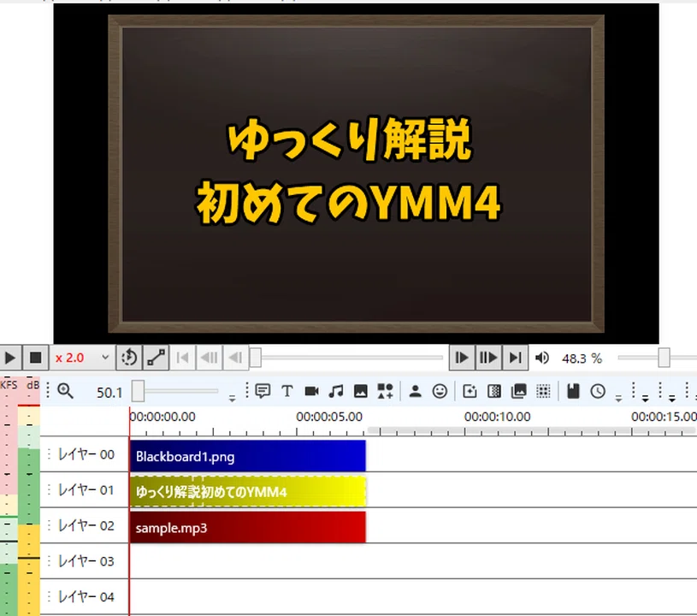This screenshot has height=616, width=697.
Task: Add a shape item with the shapes icon
Action: coord(386,391)
